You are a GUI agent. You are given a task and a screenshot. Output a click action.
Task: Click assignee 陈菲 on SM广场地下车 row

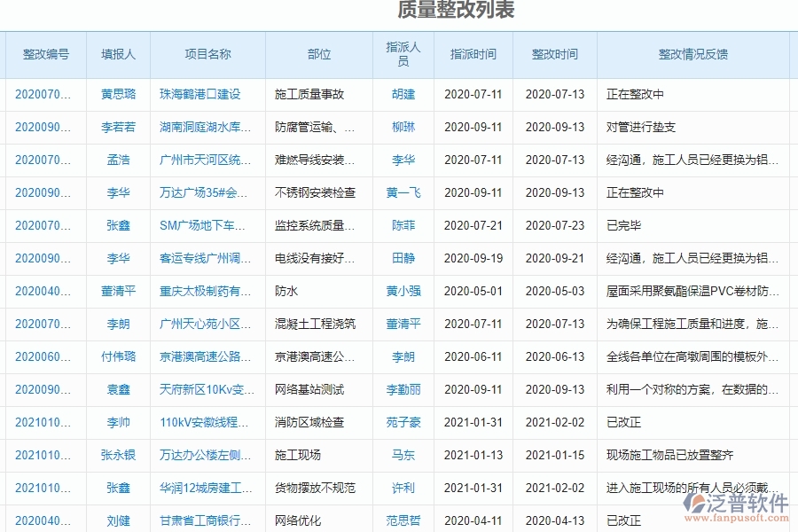coord(402,225)
